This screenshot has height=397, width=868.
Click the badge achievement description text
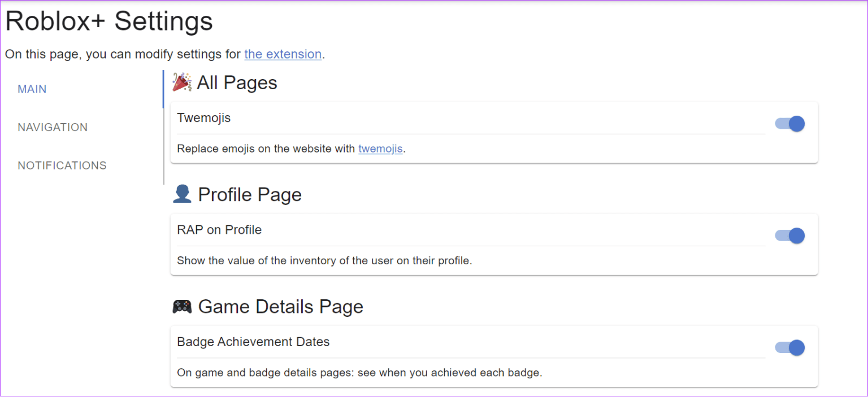[359, 373]
